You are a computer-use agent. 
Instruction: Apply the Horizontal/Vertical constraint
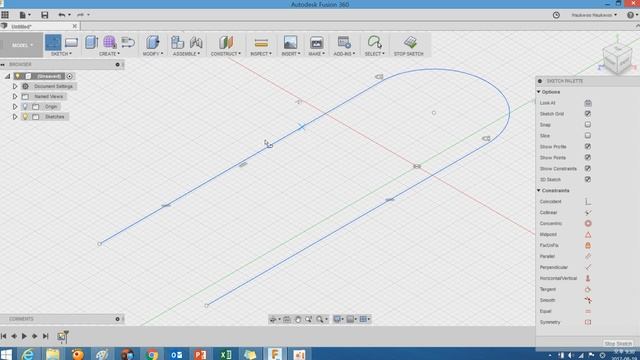click(588, 278)
